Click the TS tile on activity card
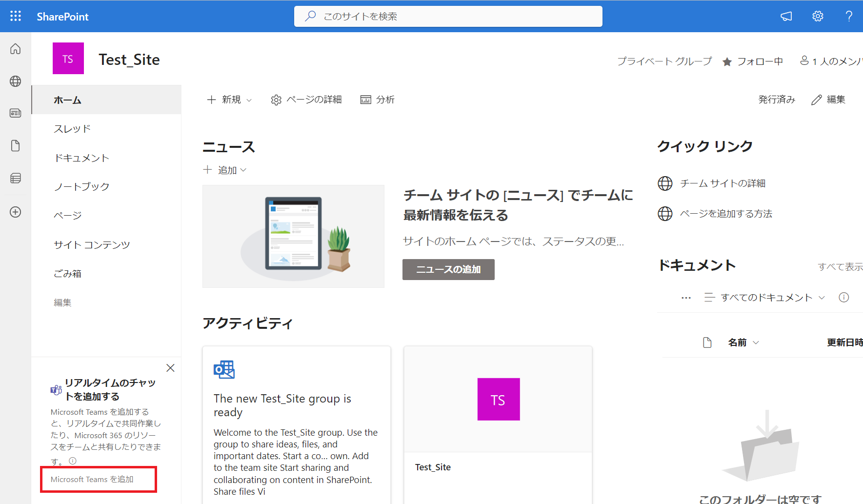863x504 pixels. (x=499, y=399)
